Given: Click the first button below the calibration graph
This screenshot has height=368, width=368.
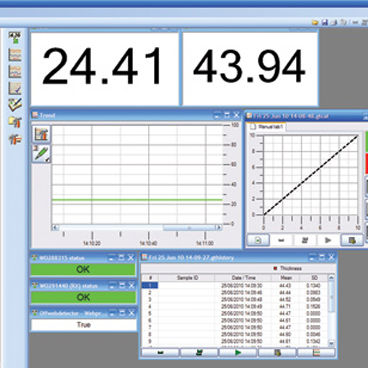Looking at the screenshot, I should (258, 240).
